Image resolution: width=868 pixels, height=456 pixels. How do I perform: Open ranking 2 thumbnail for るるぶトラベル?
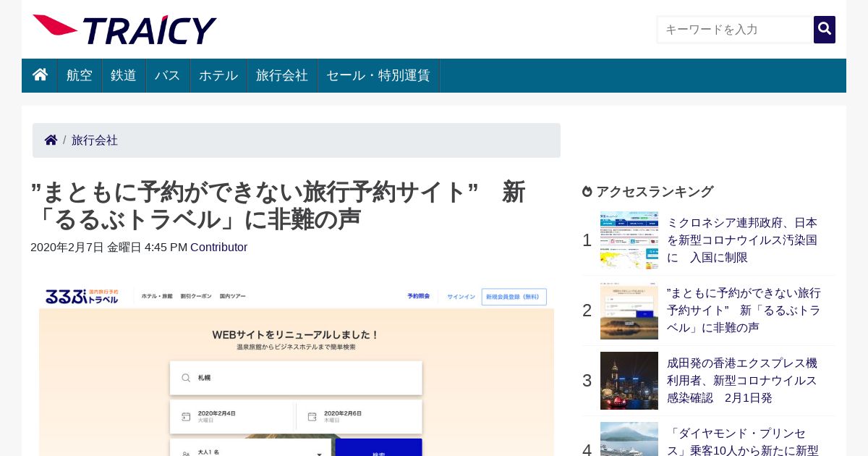[x=629, y=311]
